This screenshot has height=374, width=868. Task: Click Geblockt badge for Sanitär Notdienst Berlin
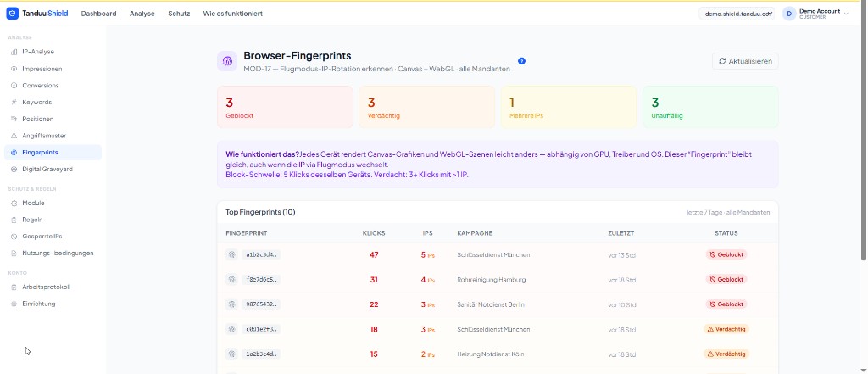[x=726, y=304]
